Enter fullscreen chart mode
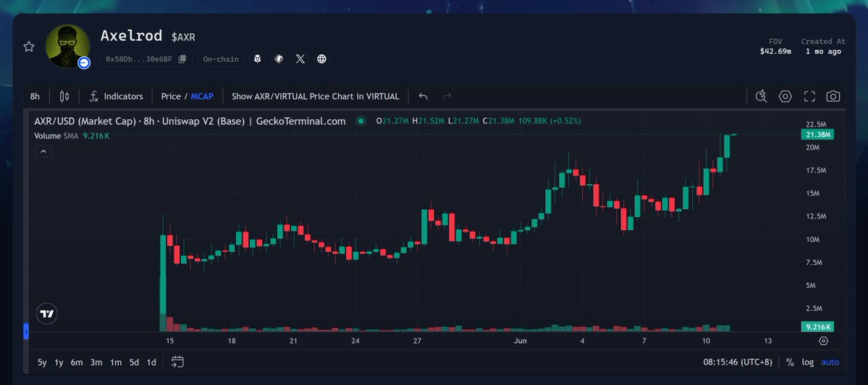Image resolution: width=868 pixels, height=385 pixels. pyautogui.click(x=809, y=96)
